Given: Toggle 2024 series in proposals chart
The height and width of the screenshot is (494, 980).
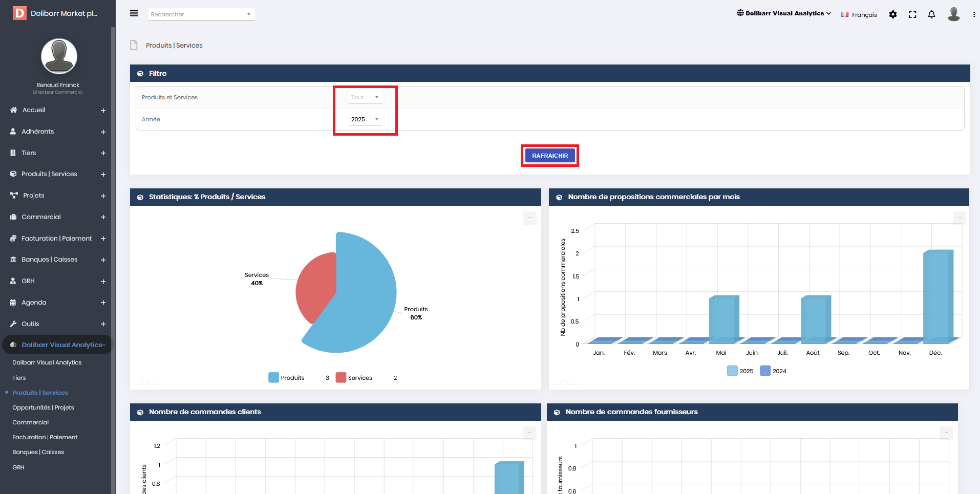Looking at the screenshot, I should [x=773, y=371].
